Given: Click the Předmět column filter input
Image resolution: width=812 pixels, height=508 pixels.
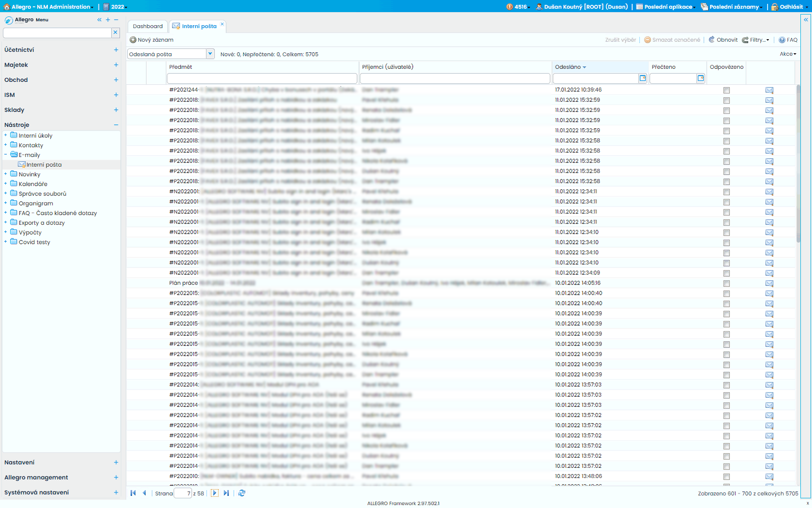Looking at the screenshot, I should (261, 78).
